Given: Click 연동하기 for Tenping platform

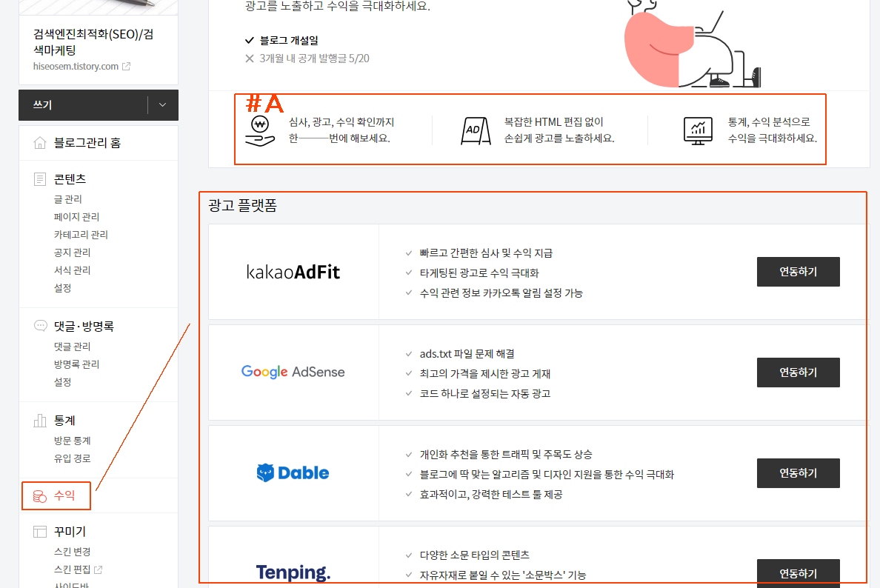Looking at the screenshot, I should coord(798,573).
